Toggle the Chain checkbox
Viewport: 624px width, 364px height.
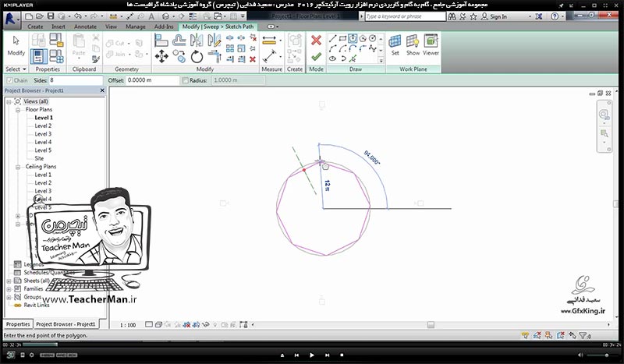point(9,80)
